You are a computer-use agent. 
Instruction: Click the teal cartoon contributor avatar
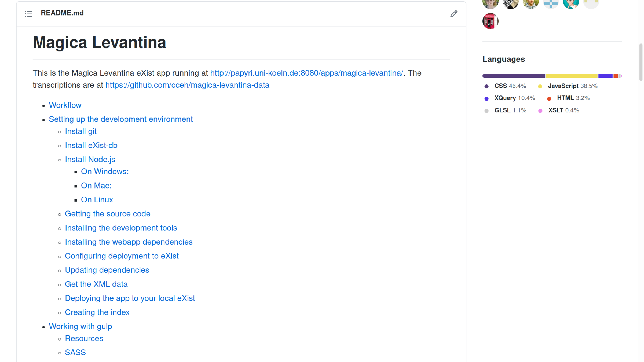pos(571,4)
